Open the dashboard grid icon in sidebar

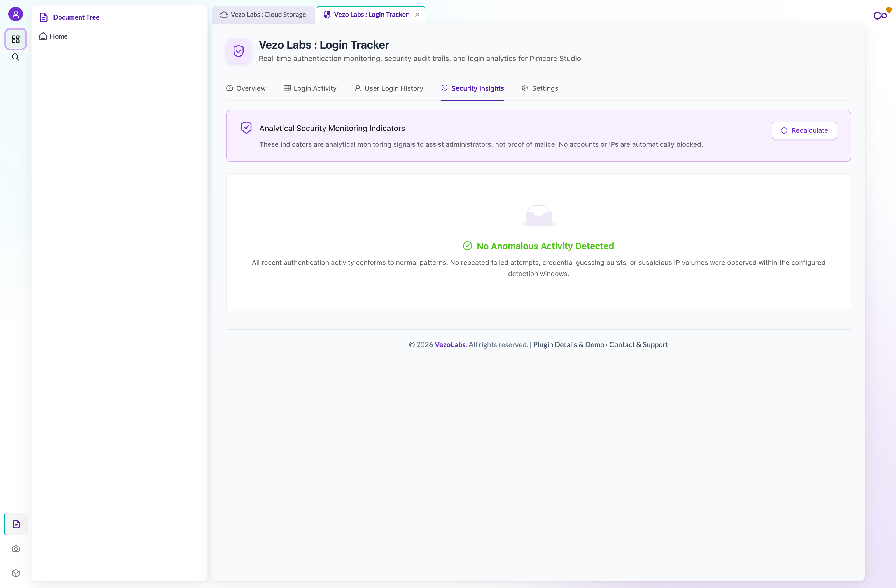pyautogui.click(x=15, y=39)
